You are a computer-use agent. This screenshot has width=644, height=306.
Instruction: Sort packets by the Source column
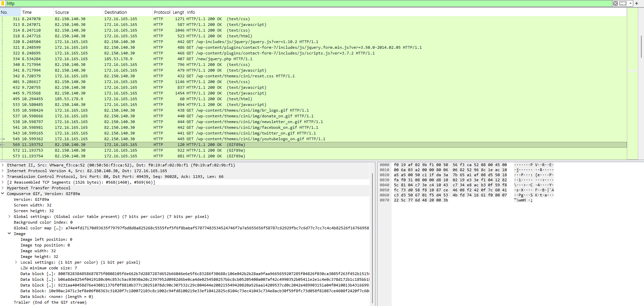78,12
